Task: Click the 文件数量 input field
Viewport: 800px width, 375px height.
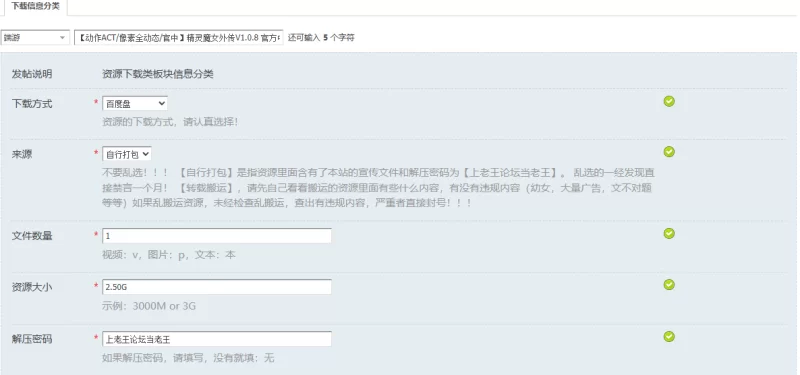Action: [x=217, y=236]
